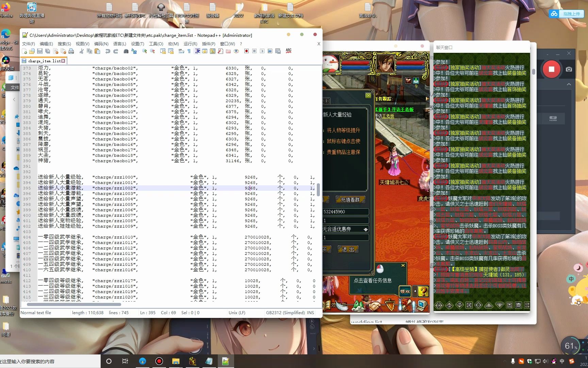Click the 退出 button in game dialog

[x=348, y=249]
